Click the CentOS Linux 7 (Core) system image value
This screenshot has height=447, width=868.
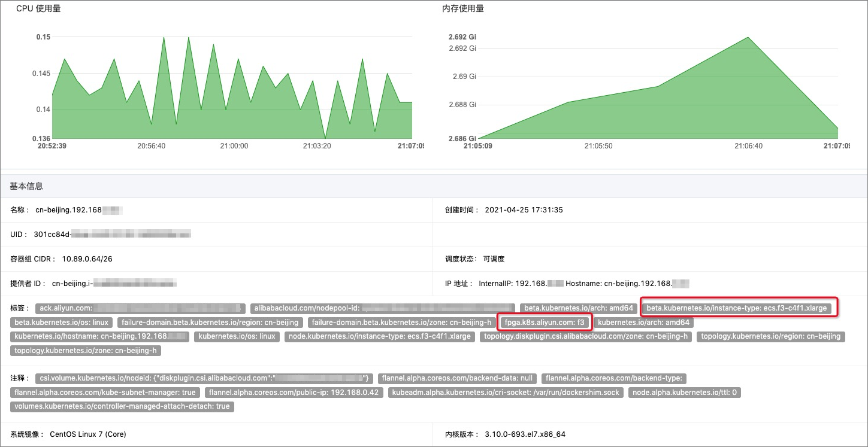(x=88, y=434)
